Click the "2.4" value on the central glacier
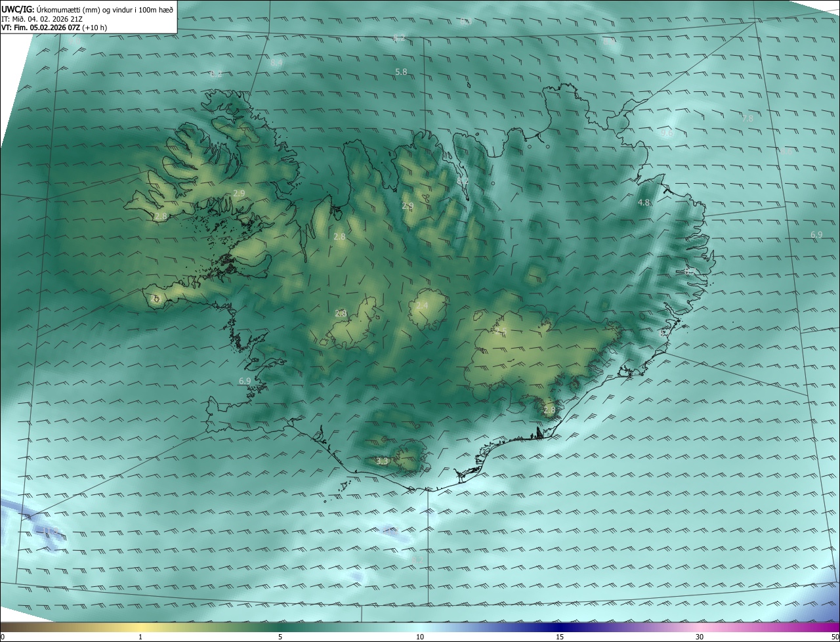The height and width of the screenshot is (642, 840). click(x=422, y=306)
